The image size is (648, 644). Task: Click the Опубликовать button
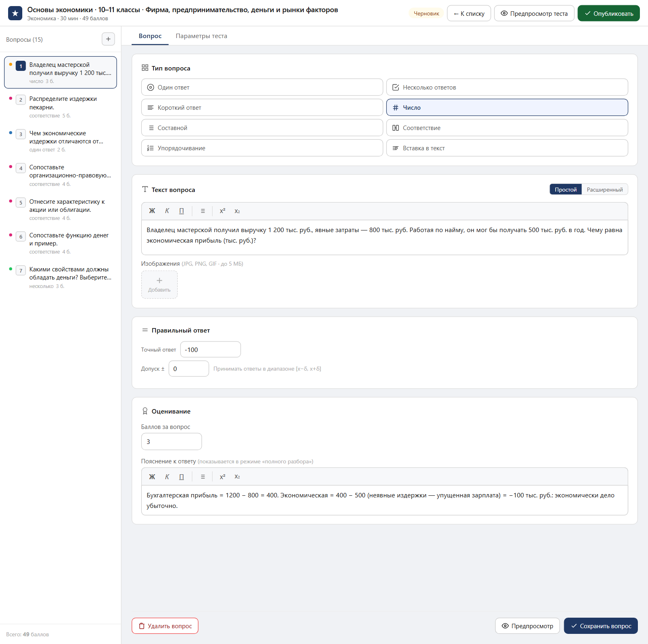click(x=609, y=13)
